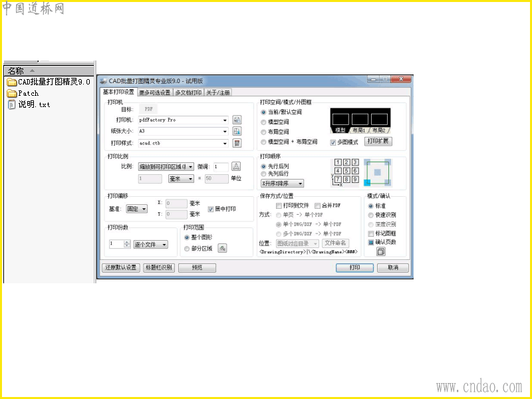
Task: Click the 文件命名 button
Action: tap(335, 243)
